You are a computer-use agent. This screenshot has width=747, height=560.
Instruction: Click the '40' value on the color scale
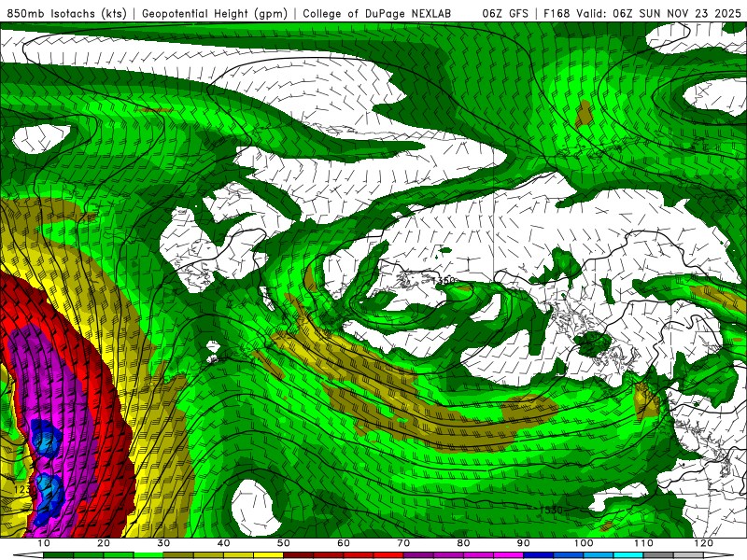[x=223, y=543]
